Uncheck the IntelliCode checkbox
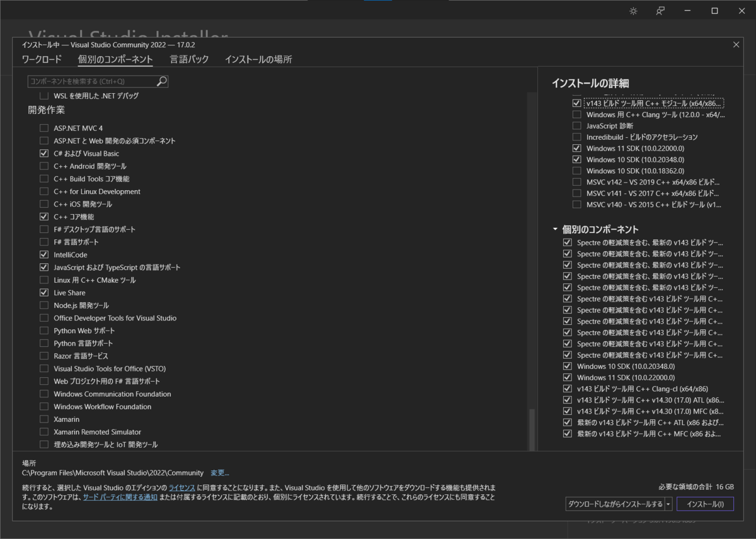The height and width of the screenshot is (539, 756). 44,254
